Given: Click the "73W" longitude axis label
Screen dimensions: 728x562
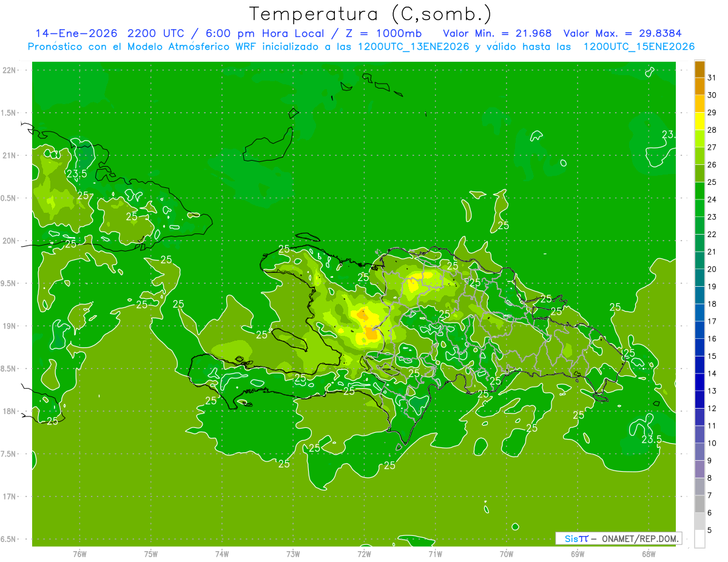Looking at the screenshot, I should point(293,554).
